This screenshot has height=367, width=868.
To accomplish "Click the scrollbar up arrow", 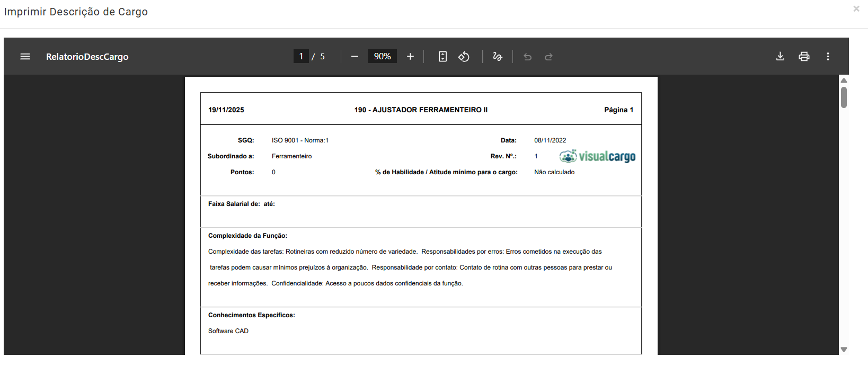I will [x=844, y=80].
